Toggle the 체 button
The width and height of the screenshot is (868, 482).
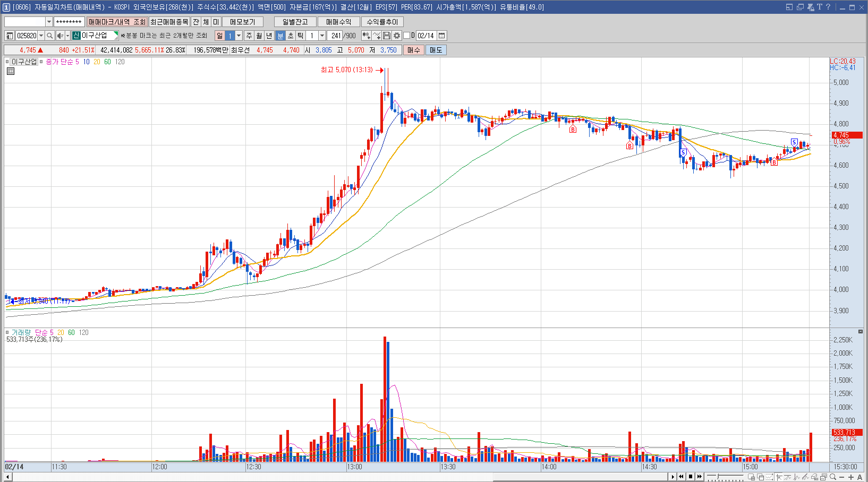tap(206, 22)
